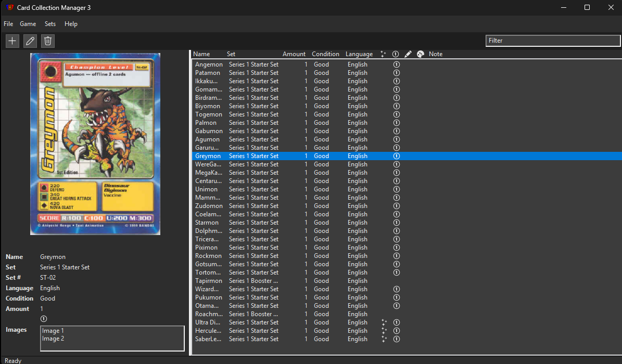
Task: Select the Gabumon card row
Action: click(x=407, y=131)
